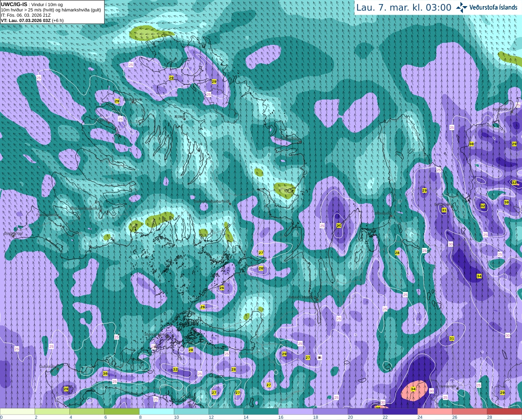Click the 8 tick label on the color scale
522x420 pixels.
(x=141, y=417)
